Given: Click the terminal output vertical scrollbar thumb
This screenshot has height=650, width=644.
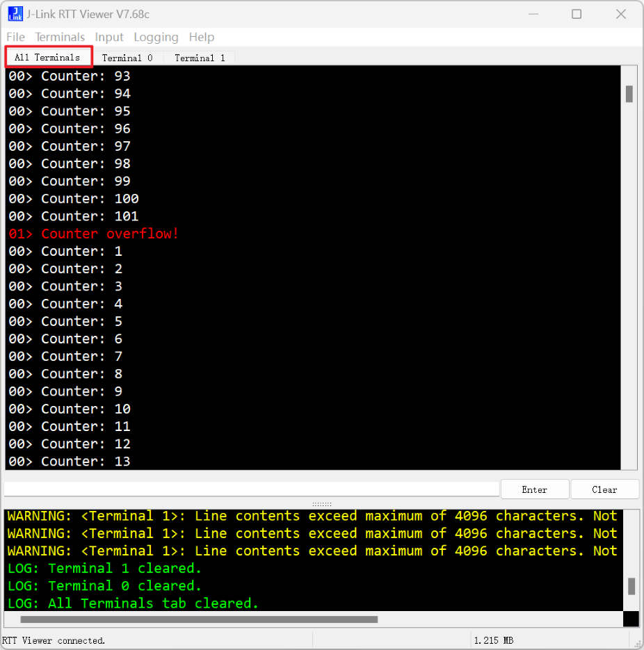Looking at the screenshot, I should click(629, 94).
